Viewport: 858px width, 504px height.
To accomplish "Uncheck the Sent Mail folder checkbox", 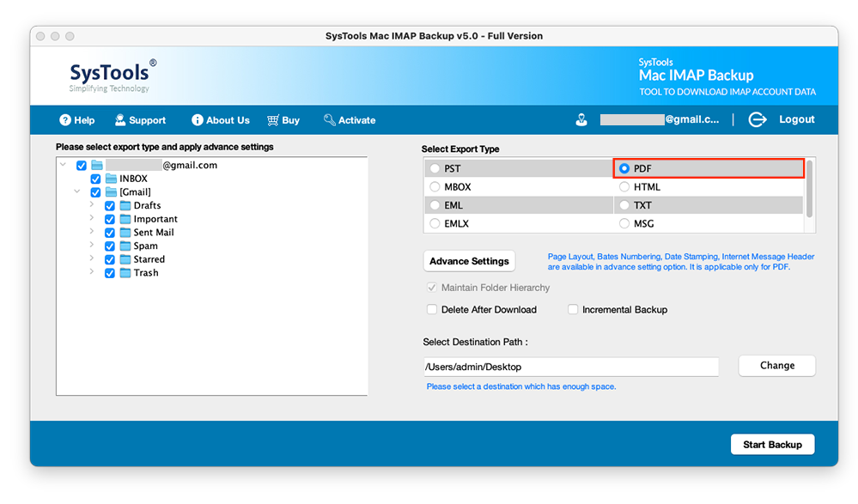I will coord(110,233).
